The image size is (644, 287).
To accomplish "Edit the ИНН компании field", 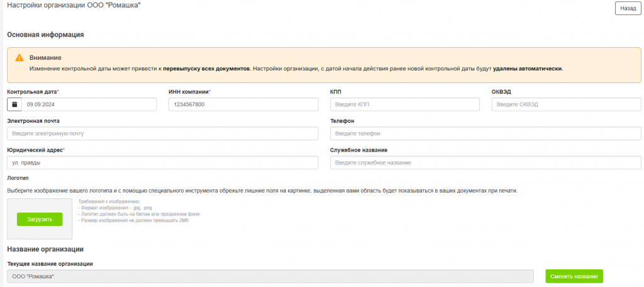I will coord(243,104).
